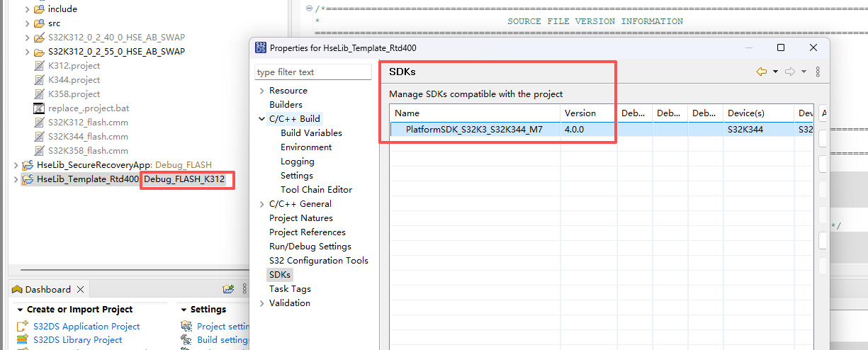Select K344.project file
Image resolution: width=868 pixels, height=350 pixels.
click(x=74, y=80)
